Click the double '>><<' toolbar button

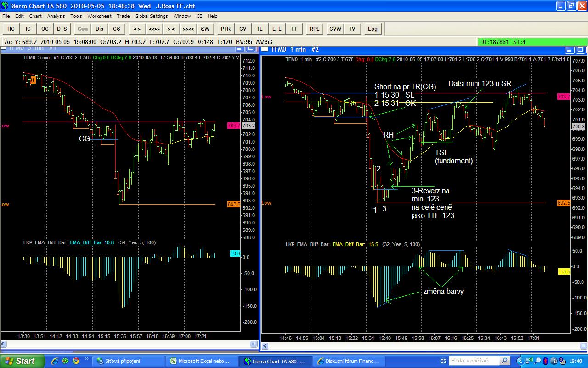[188, 29]
